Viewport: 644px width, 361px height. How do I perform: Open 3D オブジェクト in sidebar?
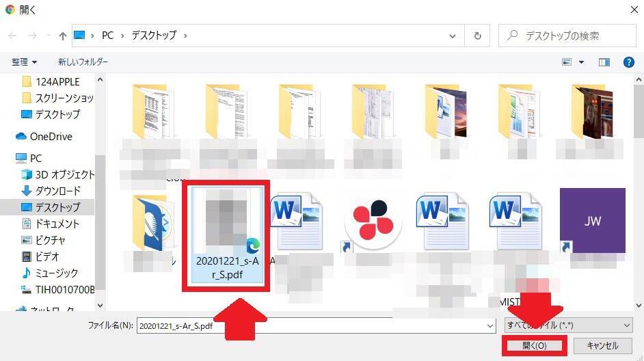57,174
